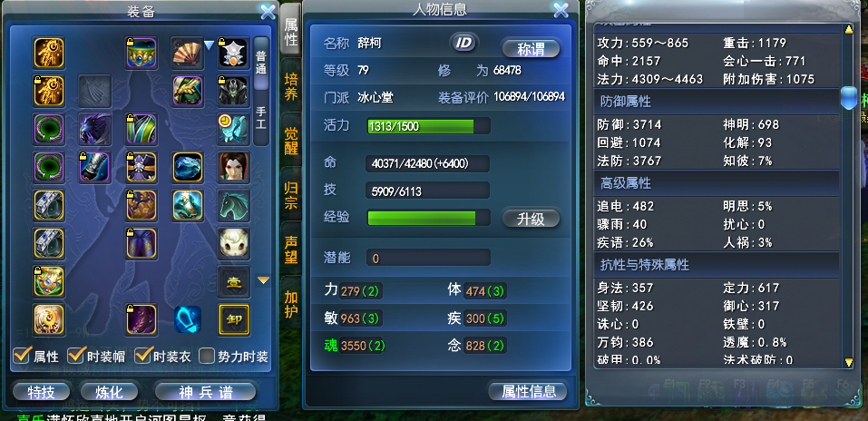The height and width of the screenshot is (421, 868).
Task: Toggle the 时装帽 checkbox
Action: pyautogui.click(x=74, y=356)
